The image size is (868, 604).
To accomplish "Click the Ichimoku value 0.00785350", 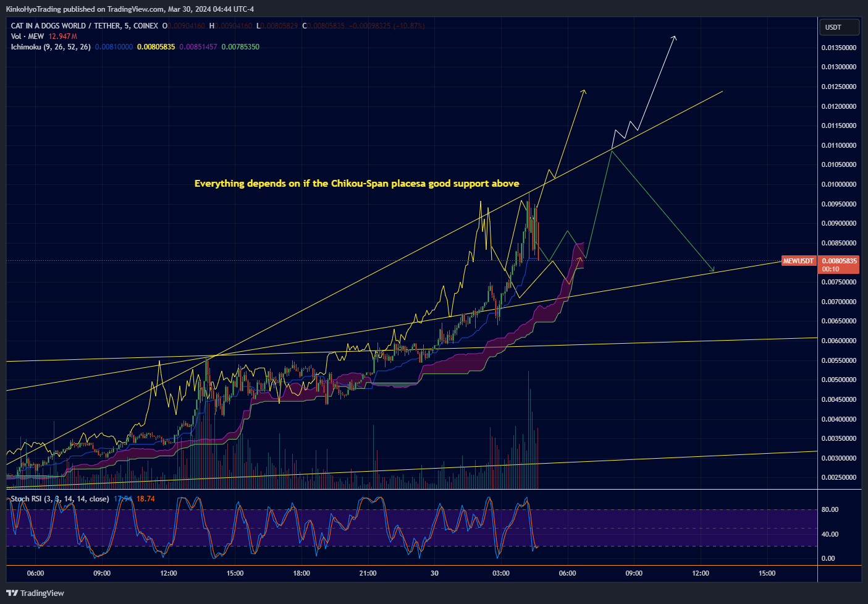I will pos(240,47).
